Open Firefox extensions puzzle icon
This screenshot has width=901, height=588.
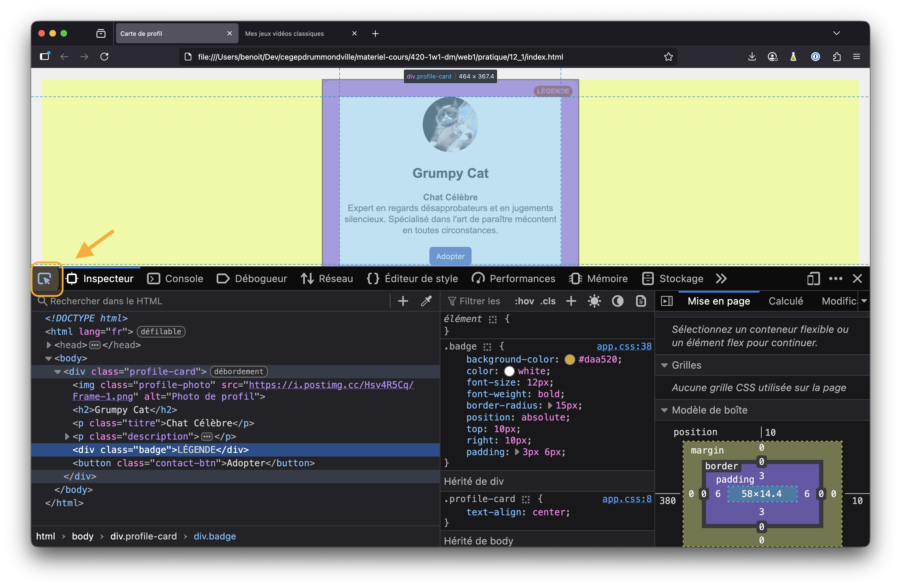(837, 57)
